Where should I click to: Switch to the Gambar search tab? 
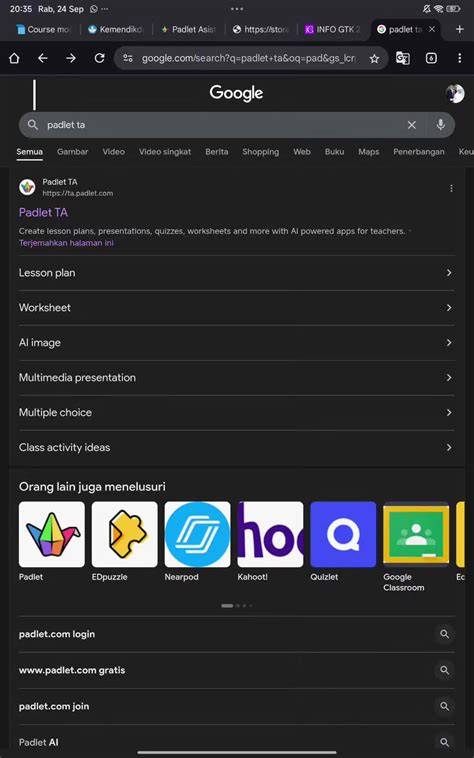pyautogui.click(x=72, y=152)
